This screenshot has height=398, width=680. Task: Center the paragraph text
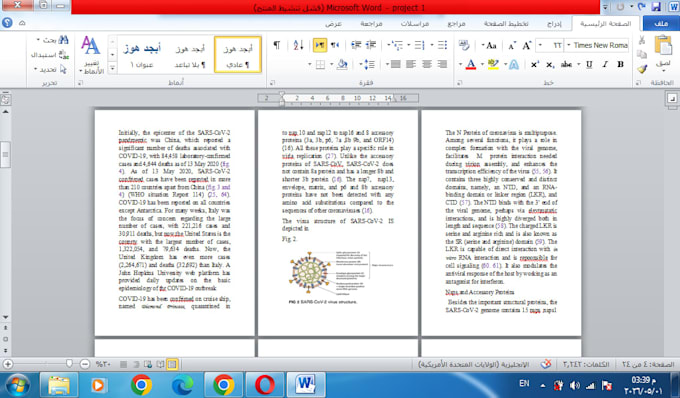(427, 65)
